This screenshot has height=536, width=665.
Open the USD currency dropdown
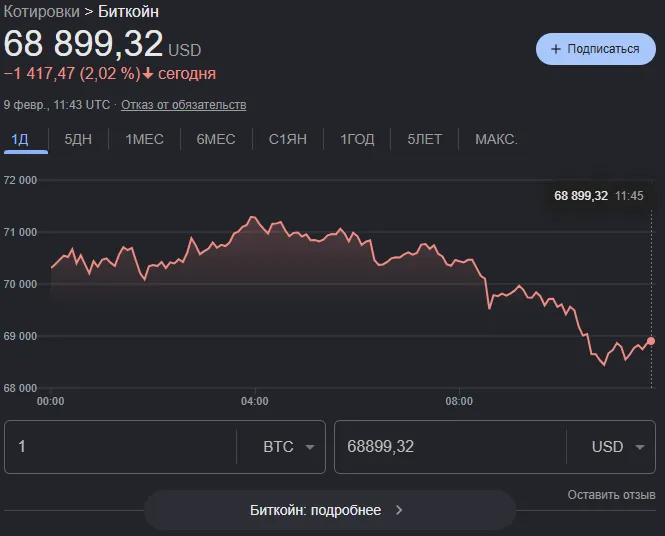coord(618,447)
